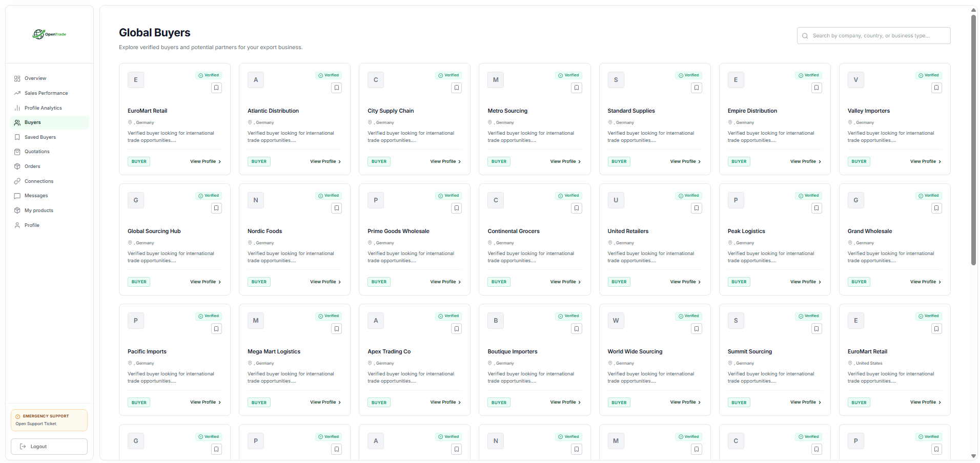This screenshot has height=463, width=980.
Task: Bookmark the Continental Grocers buyer
Action: coord(577,208)
